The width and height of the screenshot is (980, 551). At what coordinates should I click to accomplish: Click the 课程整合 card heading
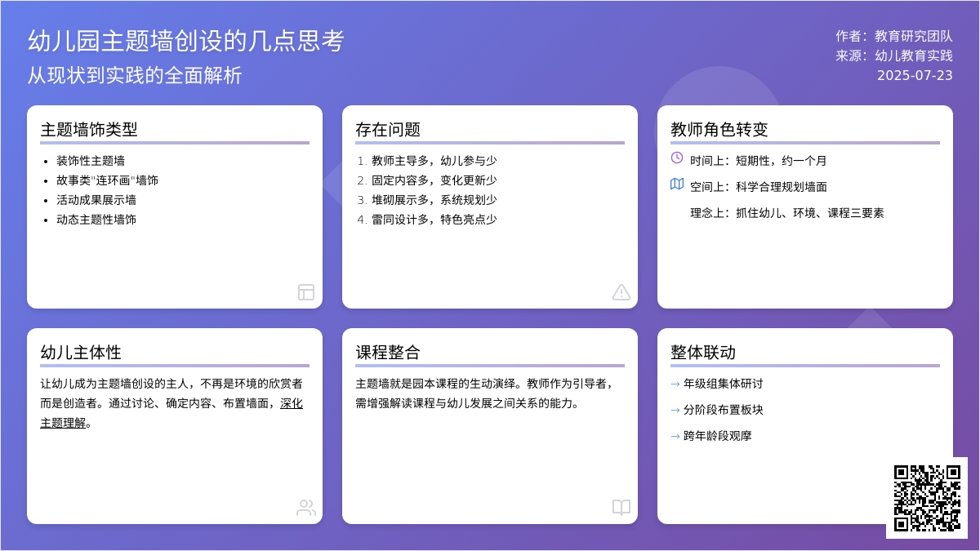(x=388, y=353)
